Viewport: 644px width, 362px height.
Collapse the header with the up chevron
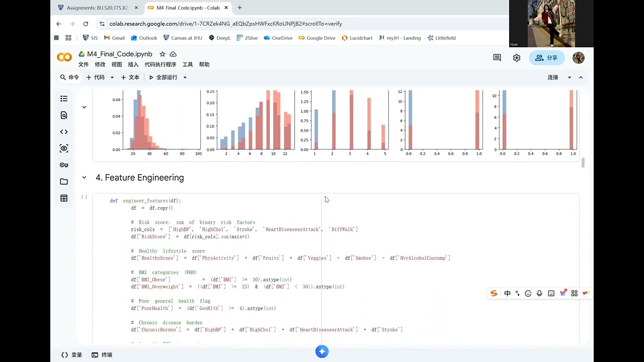pyautogui.click(x=581, y=77)
